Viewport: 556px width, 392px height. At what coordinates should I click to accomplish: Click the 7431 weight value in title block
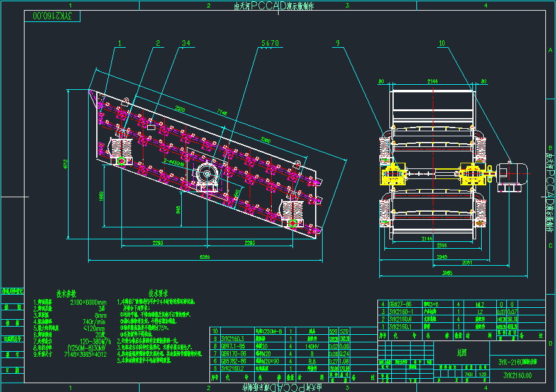[469, 374]
